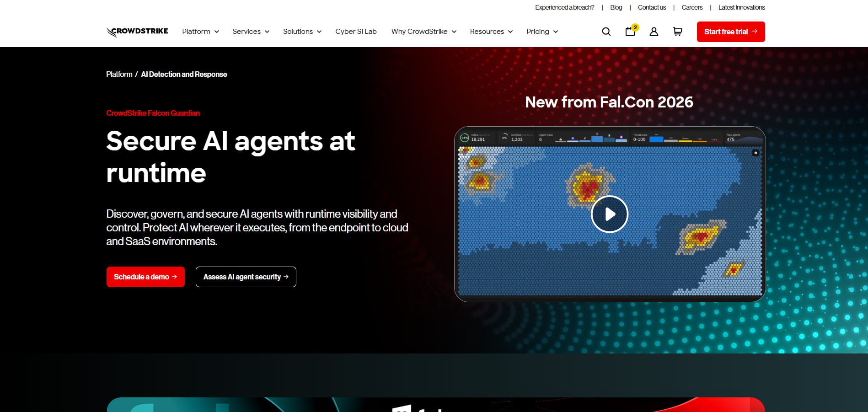
Task: Open the notifications icon with badge 2
Action: pos(631,31)
